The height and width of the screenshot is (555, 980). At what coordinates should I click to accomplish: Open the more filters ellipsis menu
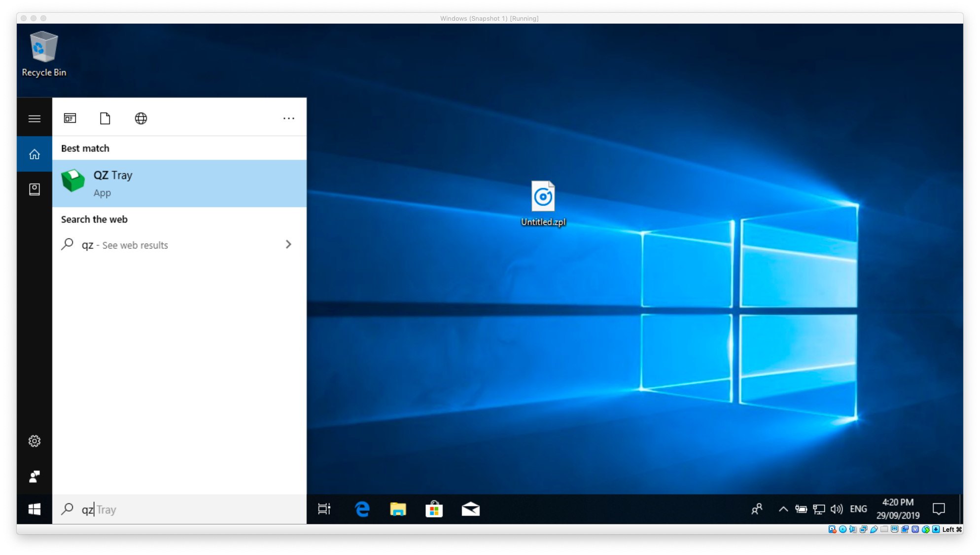pyautogui.click(x=289, y=118)
